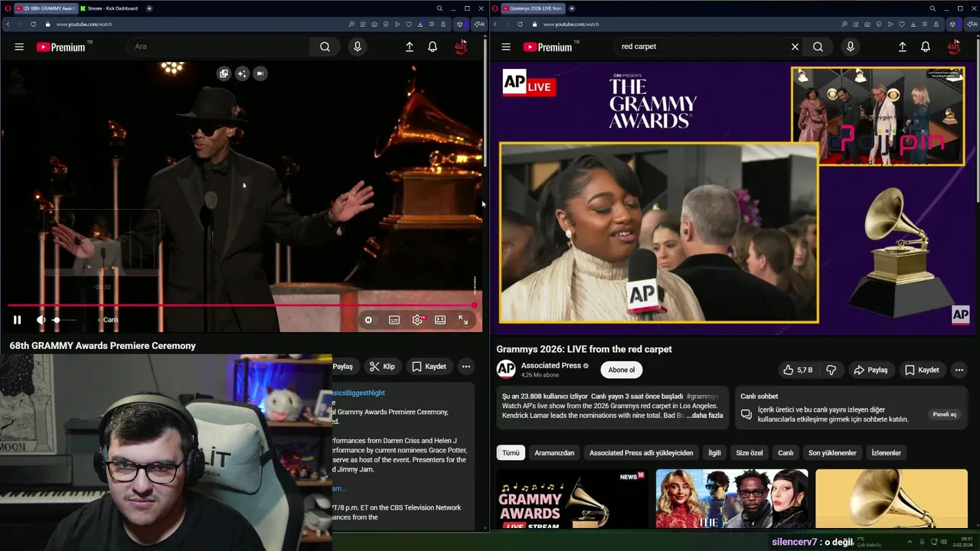
Task: Open the Associated Press channel name
Action: pos(550,366)
